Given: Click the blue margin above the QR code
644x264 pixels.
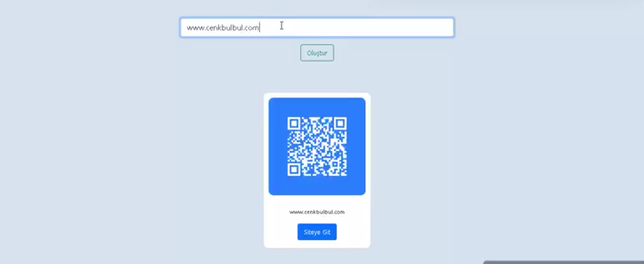Looking at the screenshot, I should pos(317,107).
